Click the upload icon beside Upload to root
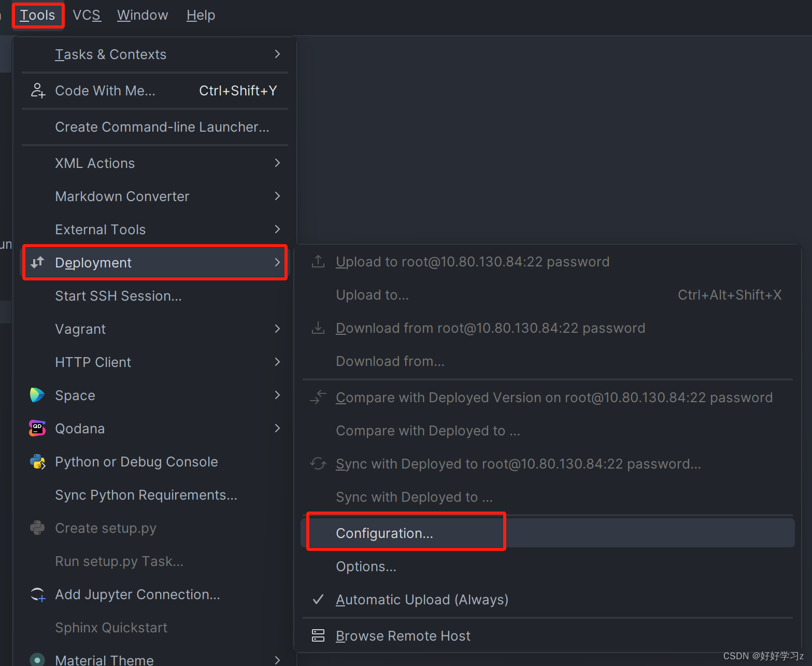 [318, 261]
